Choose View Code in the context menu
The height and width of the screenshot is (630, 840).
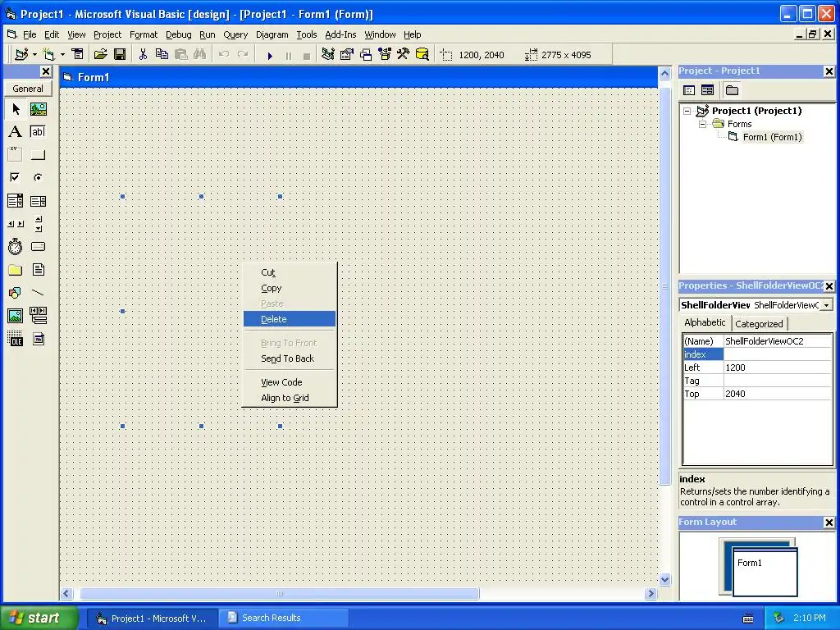(x=290, y=382)
